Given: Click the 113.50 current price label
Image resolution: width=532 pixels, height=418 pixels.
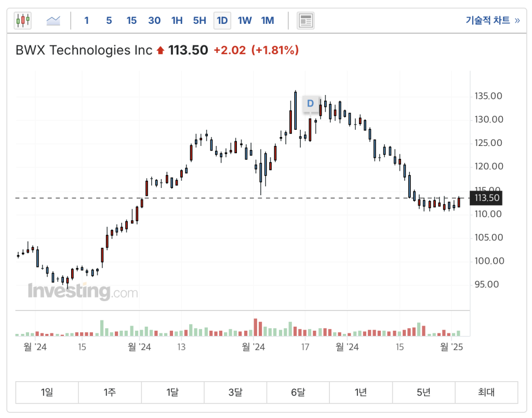Looking at the screenshot, I should click(x=487, y=198).
